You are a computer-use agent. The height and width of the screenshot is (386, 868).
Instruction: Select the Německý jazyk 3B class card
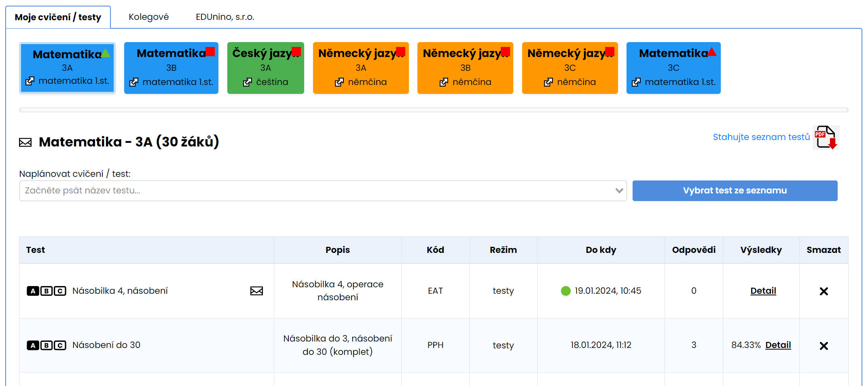[465, 68]
